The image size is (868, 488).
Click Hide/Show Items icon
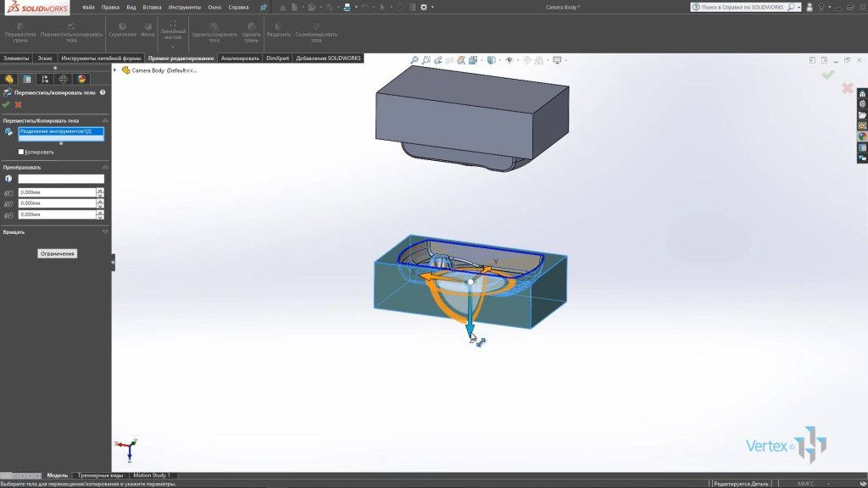click(x=509, y=60)
